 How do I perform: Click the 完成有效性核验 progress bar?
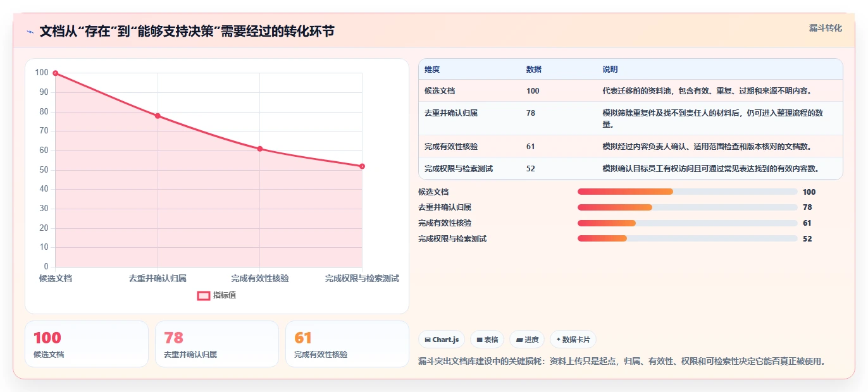click(x=687, y=223)
